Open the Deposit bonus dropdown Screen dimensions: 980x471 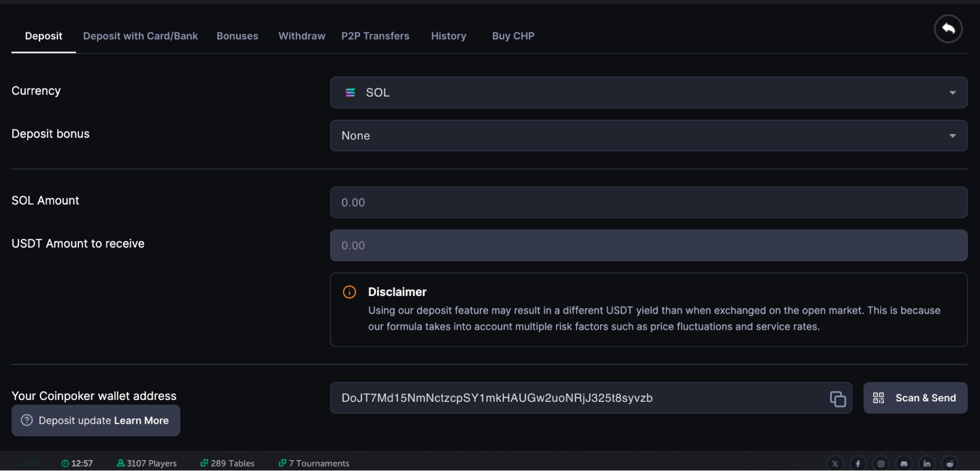click(x=648, y=136)
